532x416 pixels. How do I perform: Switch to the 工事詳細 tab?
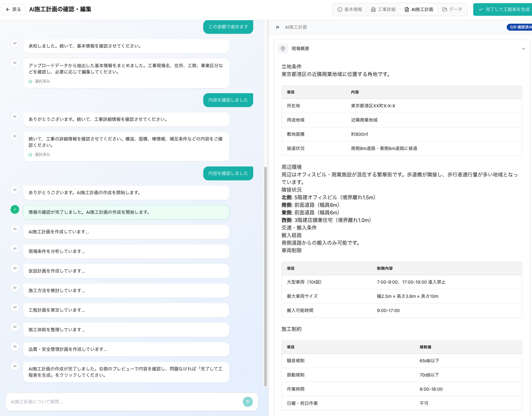point(383,9)
